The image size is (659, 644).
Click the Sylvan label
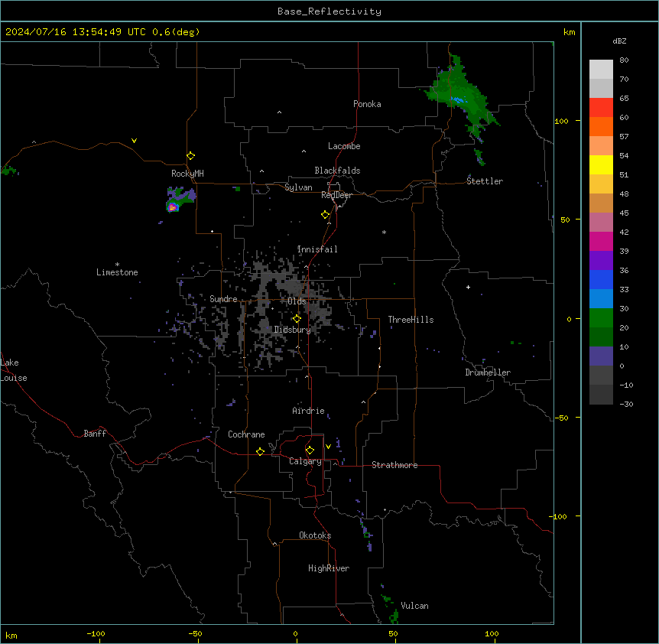pyautogui.click(x=298, y=187)
